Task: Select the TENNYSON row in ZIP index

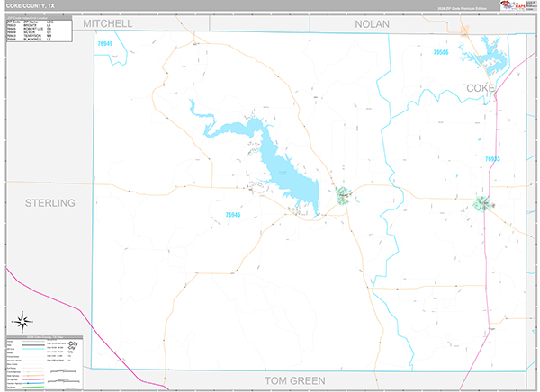Action: (30, 36)
